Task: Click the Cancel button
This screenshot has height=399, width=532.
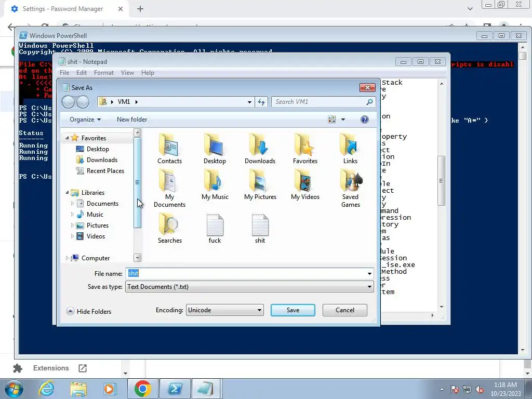Action: pyautogui.click(x=345, y=310)
